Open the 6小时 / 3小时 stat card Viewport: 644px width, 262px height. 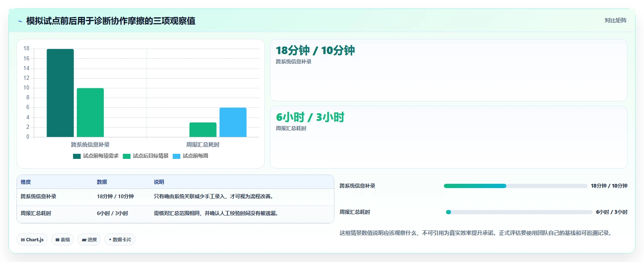[x=448, y=137]
